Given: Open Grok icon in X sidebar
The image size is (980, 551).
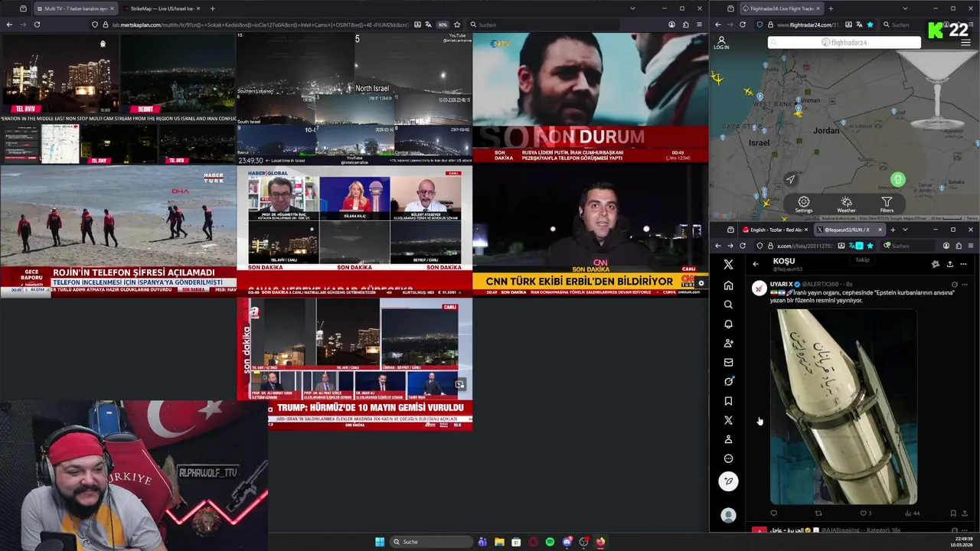Looking at the screenshot, I should click(x=728, y=381).
